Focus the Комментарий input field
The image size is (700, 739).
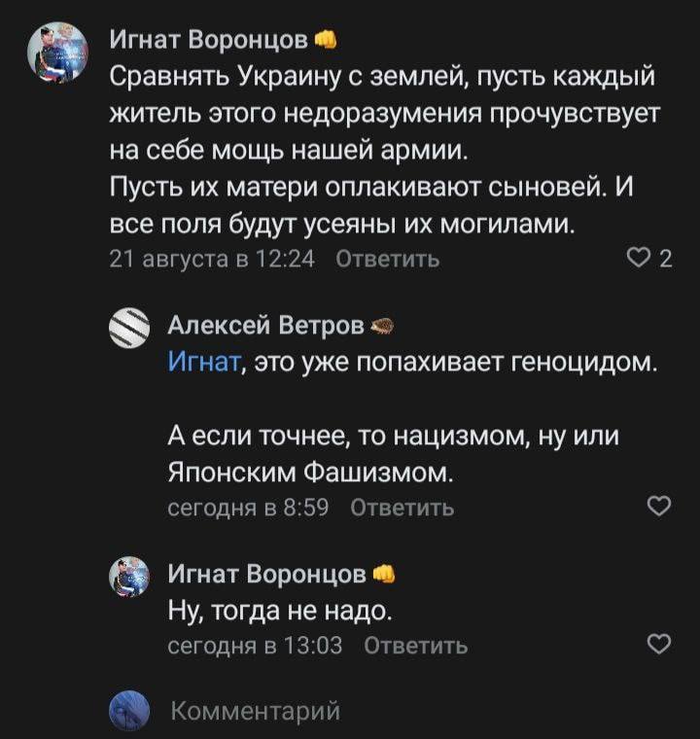coord(389,712)
